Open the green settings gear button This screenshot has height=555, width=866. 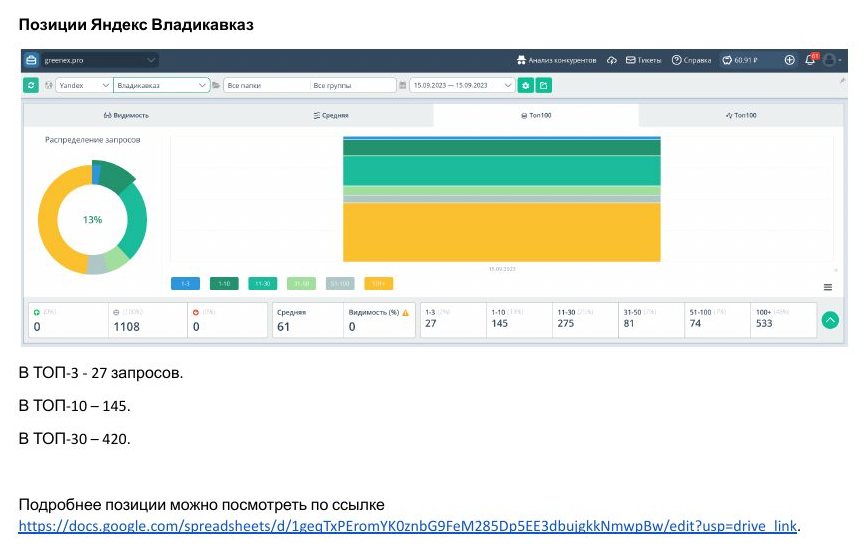(525, 86)
